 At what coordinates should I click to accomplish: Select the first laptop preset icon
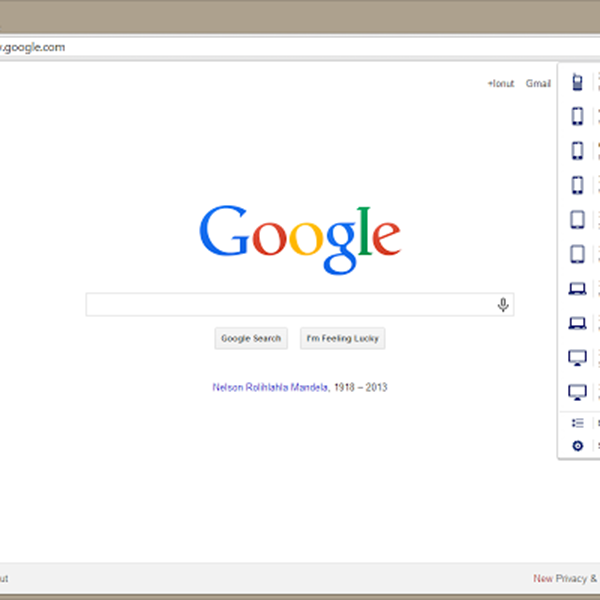pos(577,289)
